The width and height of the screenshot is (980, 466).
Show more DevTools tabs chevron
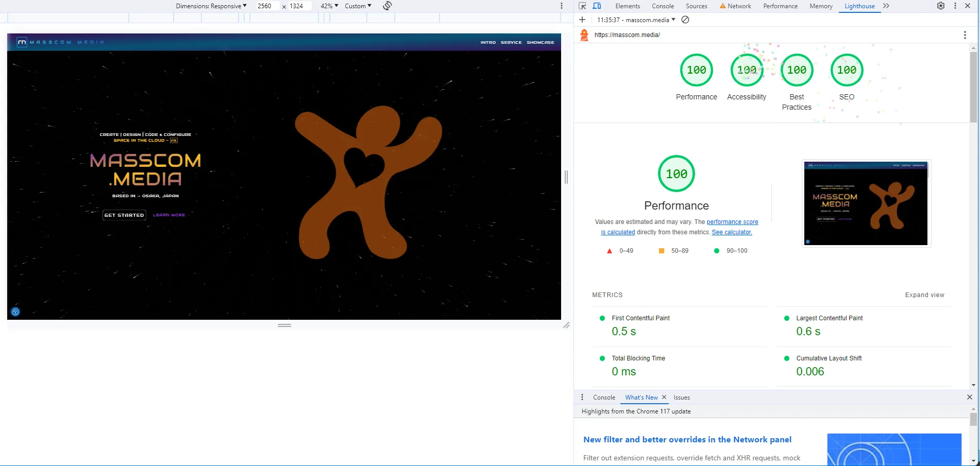[x=886, y=6]
